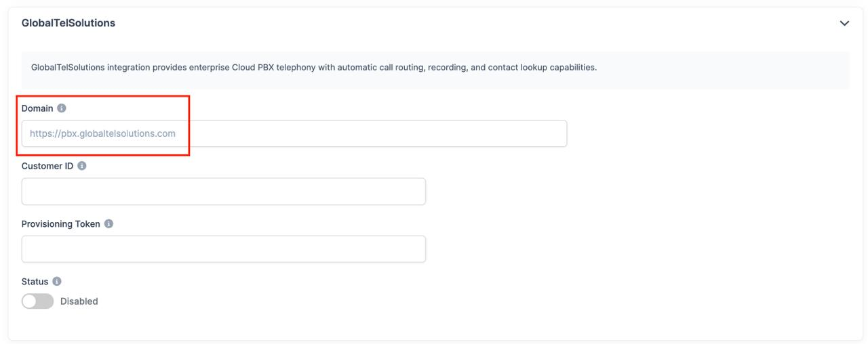The image size is (868, 344).
Task: Click the blank header area beside GlobalTelSolutions
Action: click(x=475, y=23)
